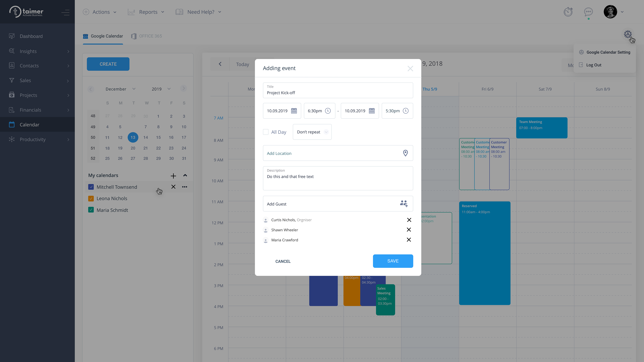The height and width of the screenshot is (362, 644).
Task: Toggle Maria Schmidt calendar checkbox
Action: point(91,210)
